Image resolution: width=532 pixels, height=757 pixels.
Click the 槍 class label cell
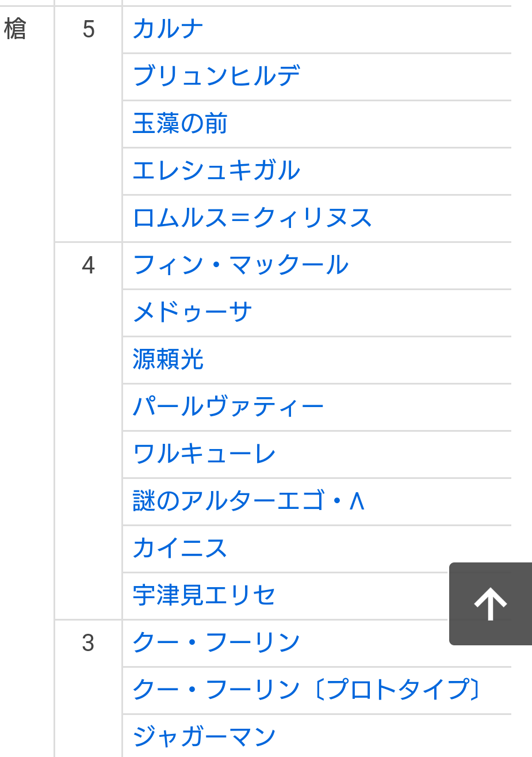tap(16, 29)
